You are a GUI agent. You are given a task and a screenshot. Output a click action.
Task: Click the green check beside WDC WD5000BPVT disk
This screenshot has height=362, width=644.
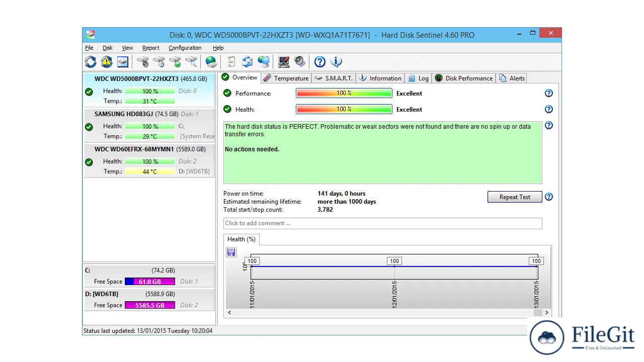pos(89,92)
